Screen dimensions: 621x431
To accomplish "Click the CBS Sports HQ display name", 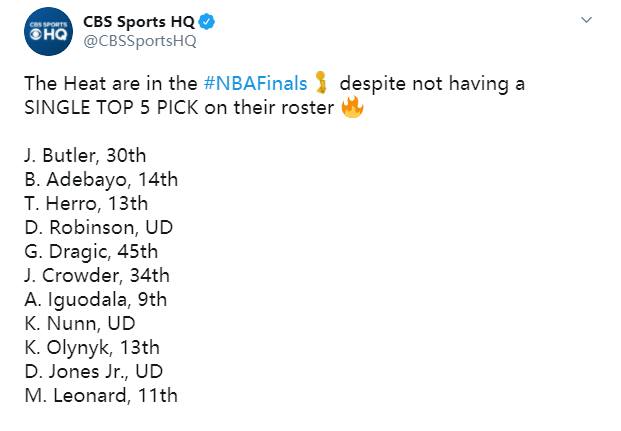I will tap(142, 22).
